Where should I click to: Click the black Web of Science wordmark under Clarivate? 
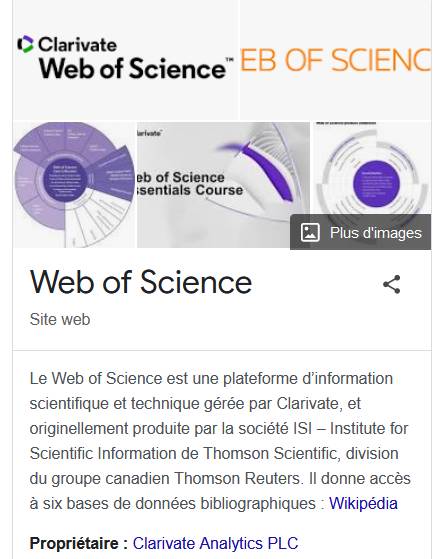[x=135, y=68]
